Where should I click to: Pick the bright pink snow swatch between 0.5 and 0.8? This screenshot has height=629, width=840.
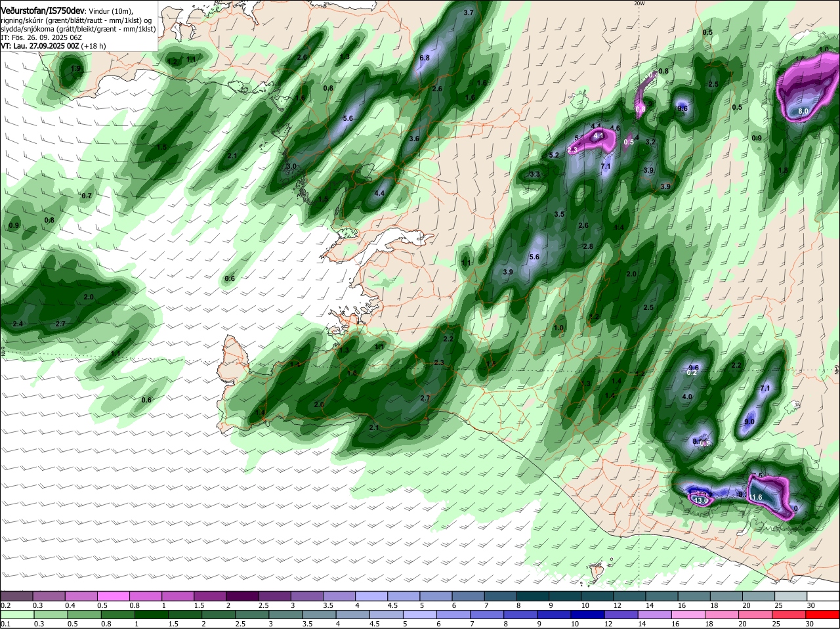[x=114, y=596]
